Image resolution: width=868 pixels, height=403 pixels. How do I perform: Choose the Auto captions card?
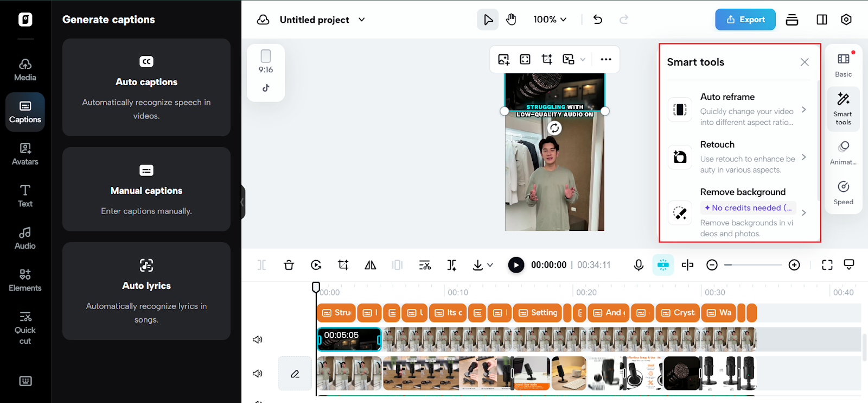click(146, 87)
